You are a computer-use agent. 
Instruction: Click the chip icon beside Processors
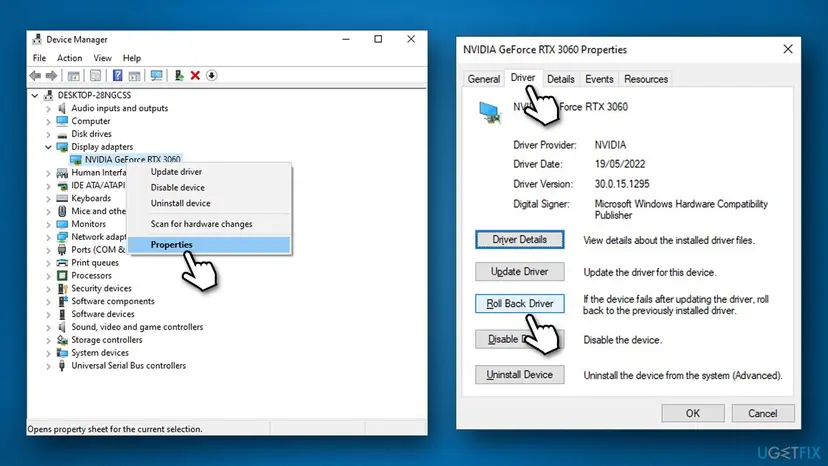[62, 275]
